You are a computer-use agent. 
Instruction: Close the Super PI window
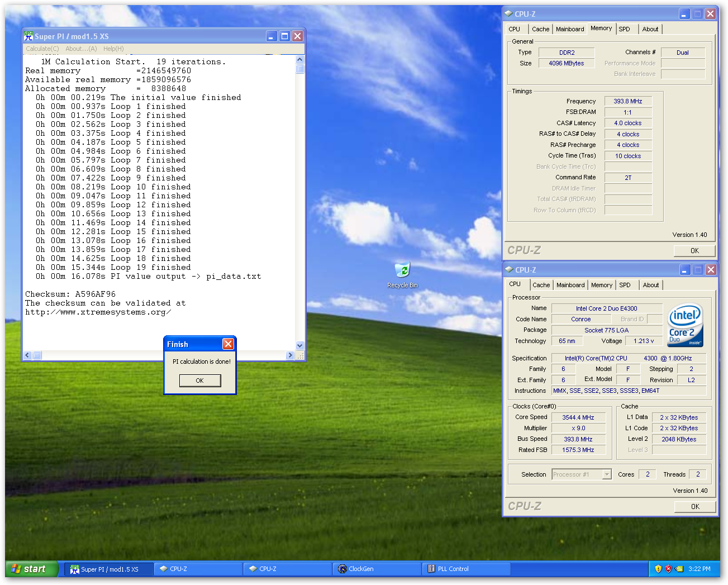297,36
